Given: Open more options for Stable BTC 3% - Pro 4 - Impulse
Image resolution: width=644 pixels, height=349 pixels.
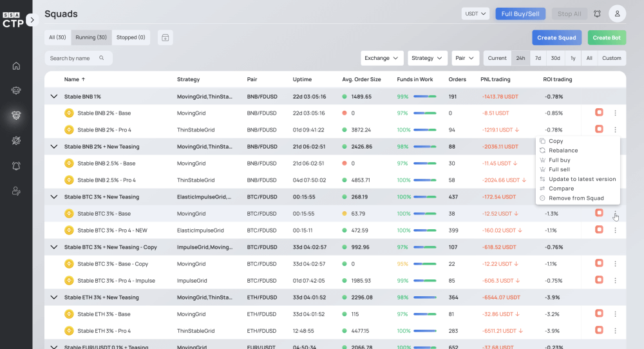Looking at the screenshot, I should [615, 281].
